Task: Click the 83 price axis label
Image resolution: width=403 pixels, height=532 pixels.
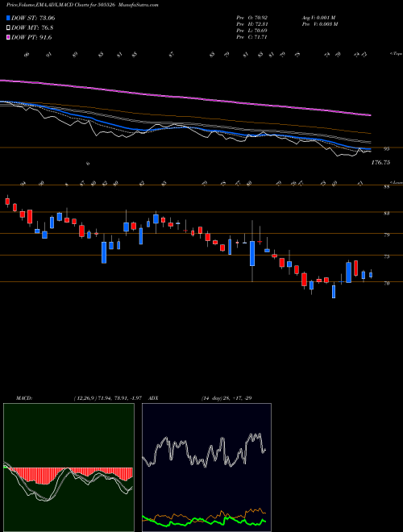Action: pos(387,213)
